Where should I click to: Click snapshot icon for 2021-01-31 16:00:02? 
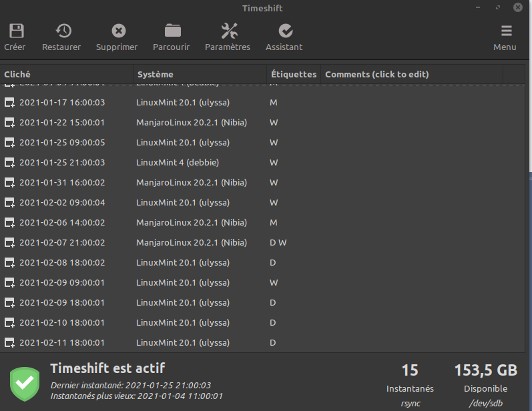click(9, 182)
